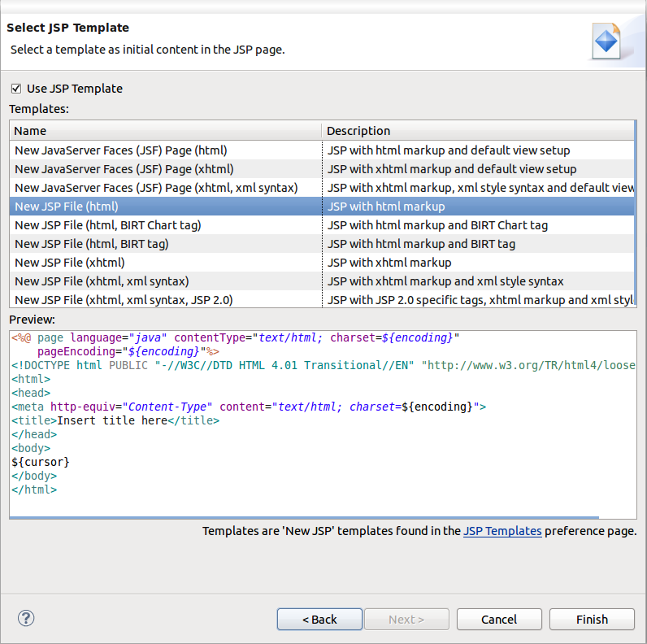Select the New JSP File (html) template
Screen dimensions: 647x644
321,207
